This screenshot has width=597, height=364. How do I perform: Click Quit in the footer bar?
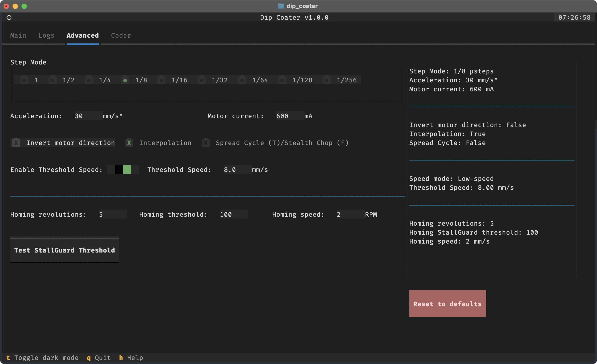point(99,358)
